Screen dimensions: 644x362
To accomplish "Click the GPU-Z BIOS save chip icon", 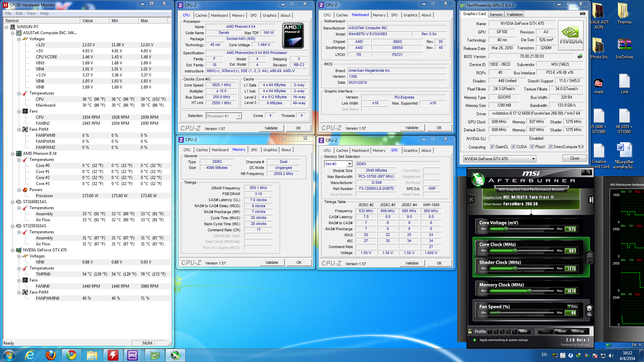I will tap(580, 56).
